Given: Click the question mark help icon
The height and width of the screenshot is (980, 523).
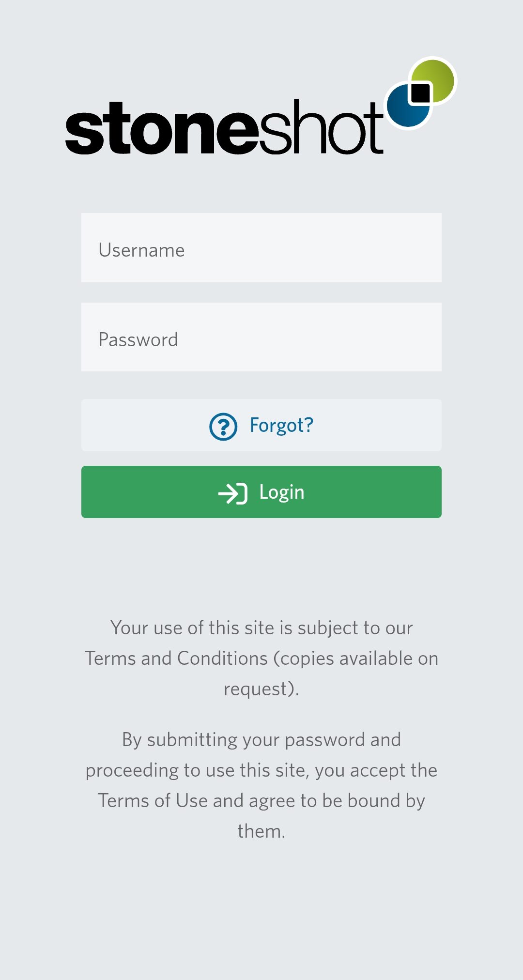Looking at the screenshot, I should [x=223, y=427].
